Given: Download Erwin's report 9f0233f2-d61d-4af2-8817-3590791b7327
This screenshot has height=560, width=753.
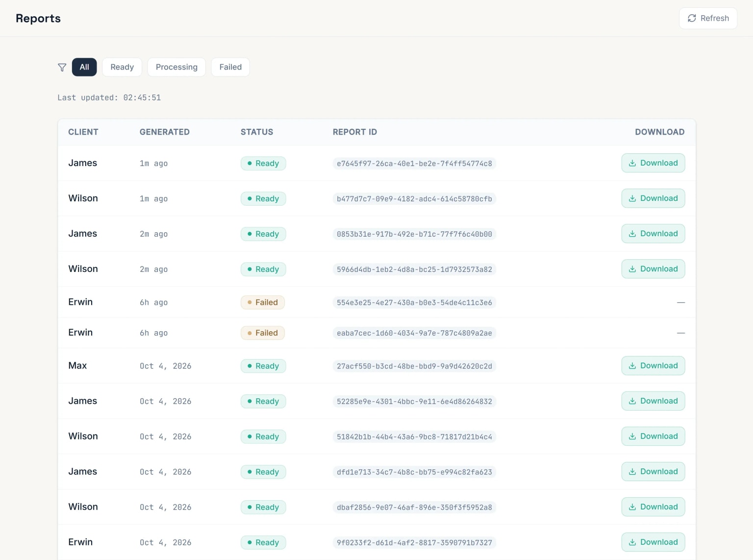Looking at the screenshot, I should 653,542.
